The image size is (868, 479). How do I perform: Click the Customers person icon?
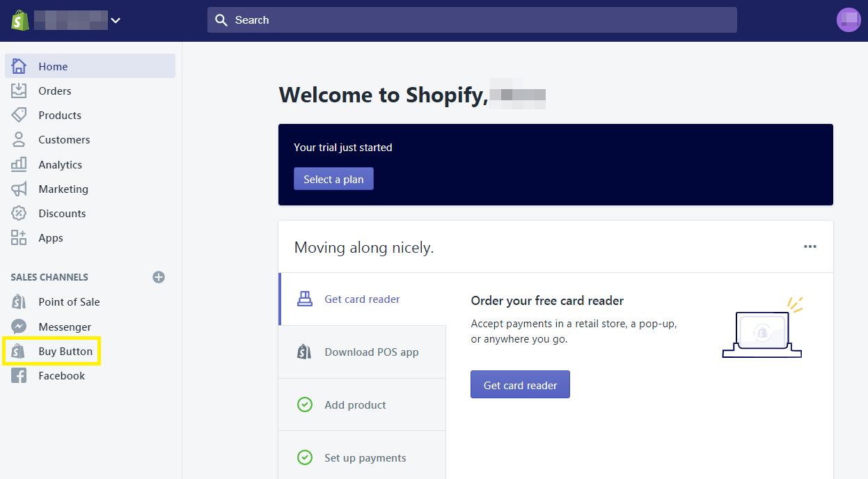(x=19, y=139)
